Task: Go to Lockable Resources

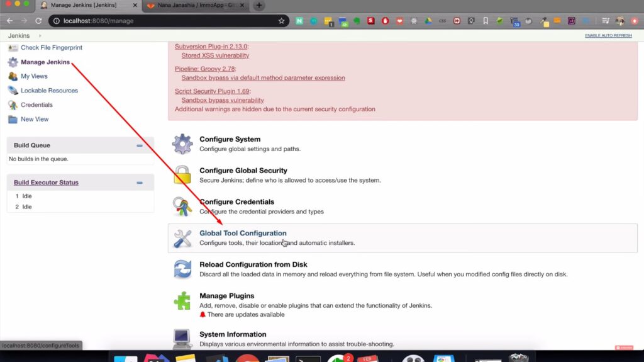Action: (x=49, y=91)
